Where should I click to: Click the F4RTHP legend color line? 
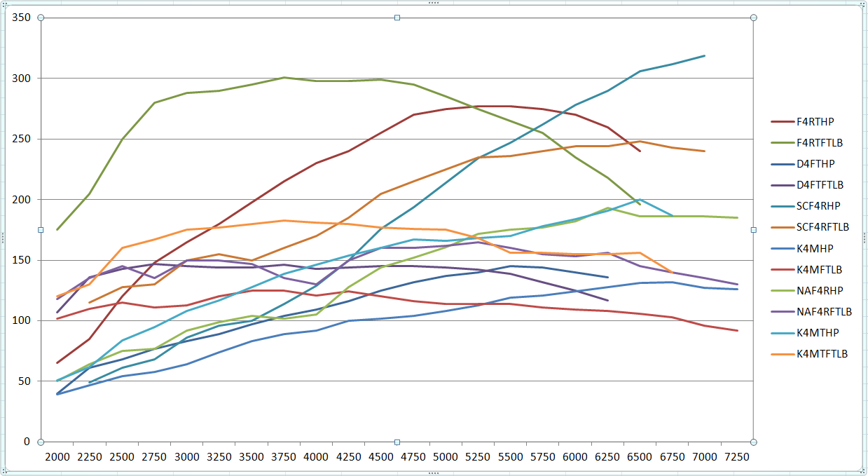click(x=781, y=121)
